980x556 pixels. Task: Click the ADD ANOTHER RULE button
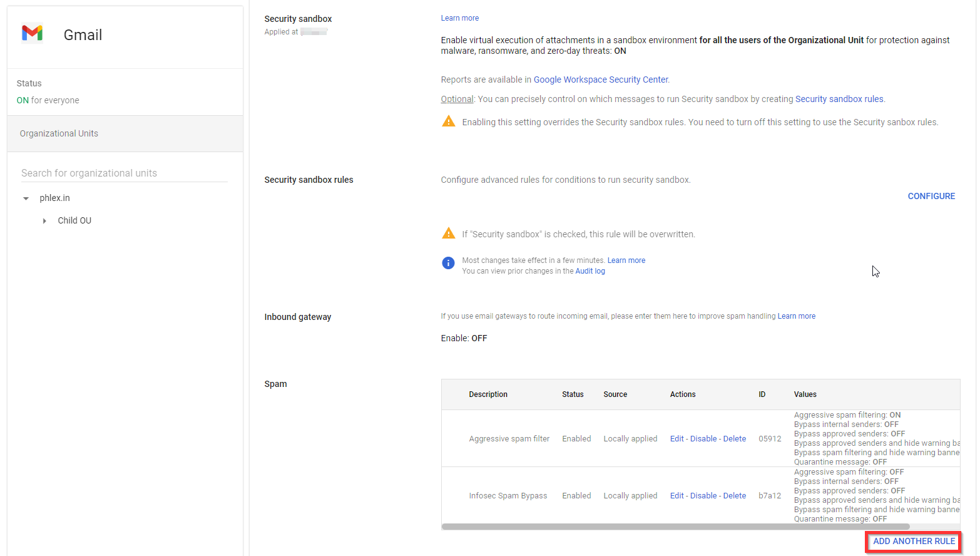tap(912, 541)
